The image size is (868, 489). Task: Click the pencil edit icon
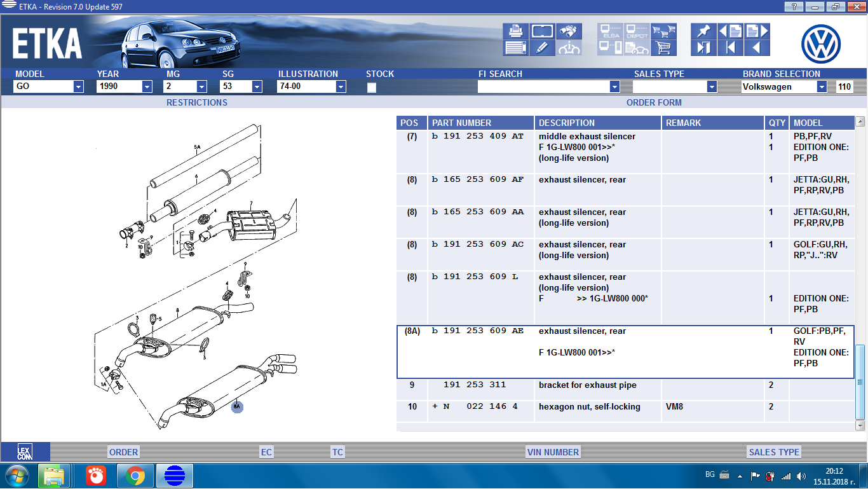click(x=542, y=48)
